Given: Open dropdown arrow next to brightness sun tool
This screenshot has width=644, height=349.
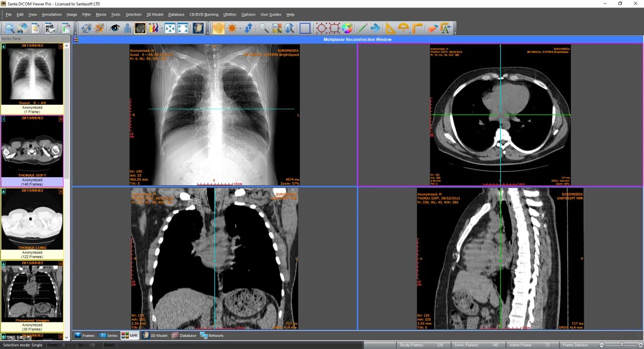Looking at the screenshot, I should coord(240,28).
